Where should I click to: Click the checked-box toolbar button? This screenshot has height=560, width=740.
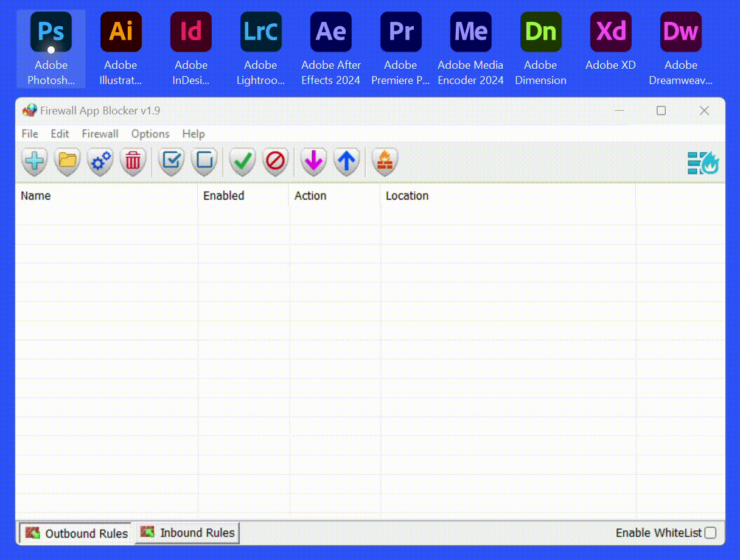(172, 162)
